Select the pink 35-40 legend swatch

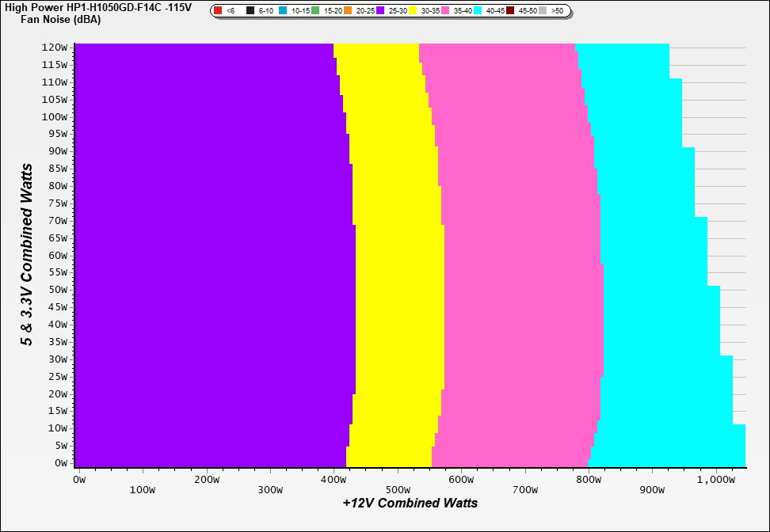(x=446, y=11)
